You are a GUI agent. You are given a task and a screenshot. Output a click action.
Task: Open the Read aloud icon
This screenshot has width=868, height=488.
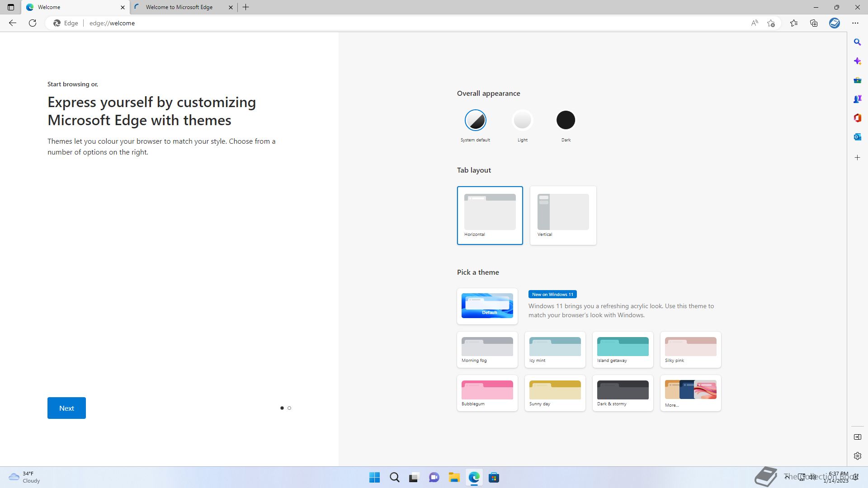click(x=755, y=23)
